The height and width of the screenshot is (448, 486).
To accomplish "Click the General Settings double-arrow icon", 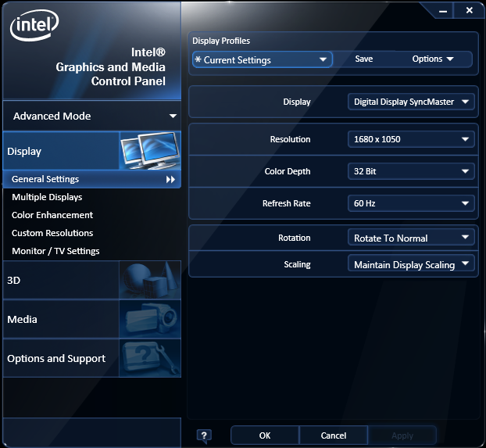I will pos(170,179).
